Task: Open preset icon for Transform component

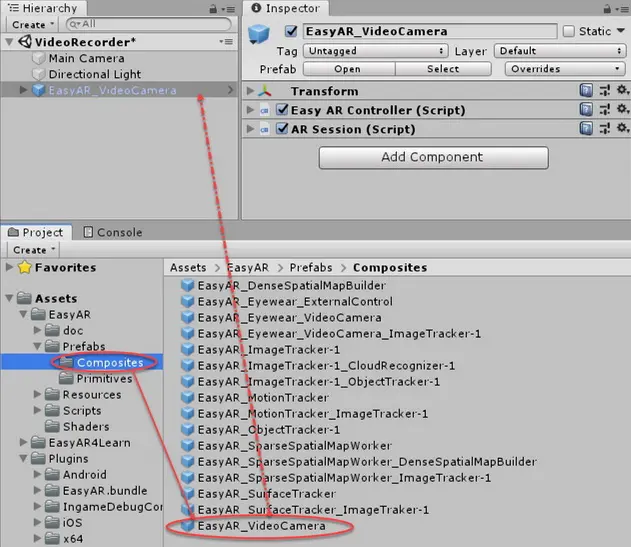Action: [x=604, y=90]
